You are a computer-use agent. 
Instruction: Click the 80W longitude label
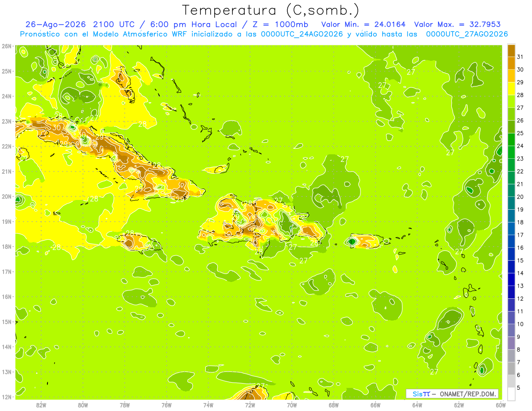coord(82,405)
